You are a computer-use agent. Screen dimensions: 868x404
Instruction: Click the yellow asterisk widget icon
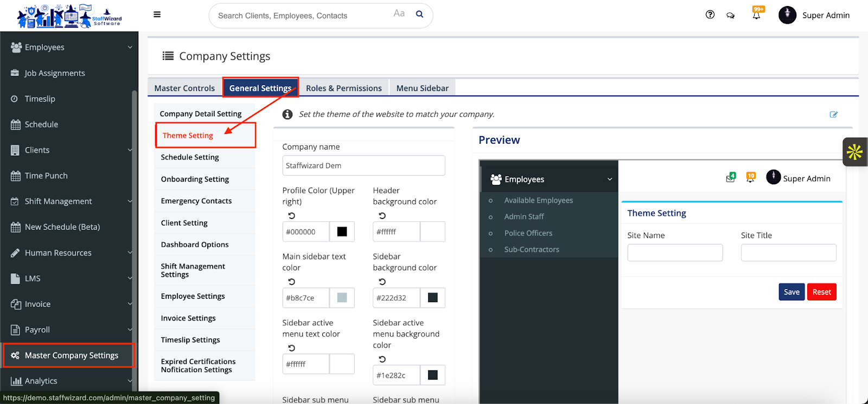(x=854, y=152)
